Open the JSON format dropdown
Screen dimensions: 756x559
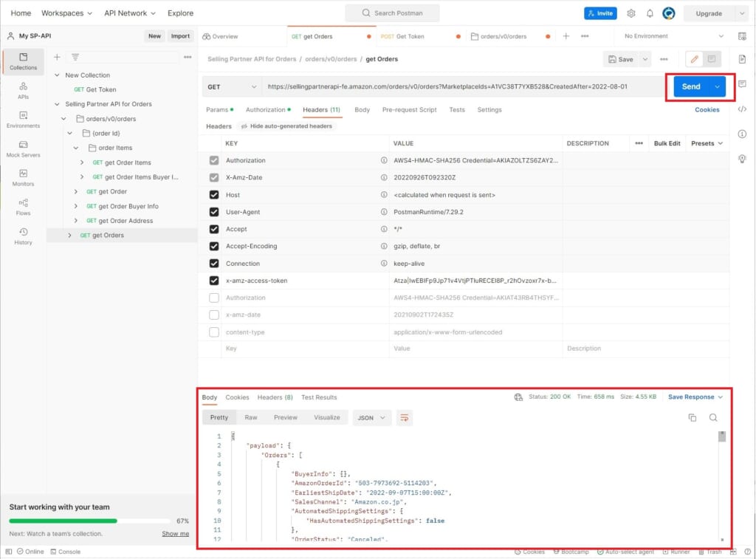pos(371,418)
